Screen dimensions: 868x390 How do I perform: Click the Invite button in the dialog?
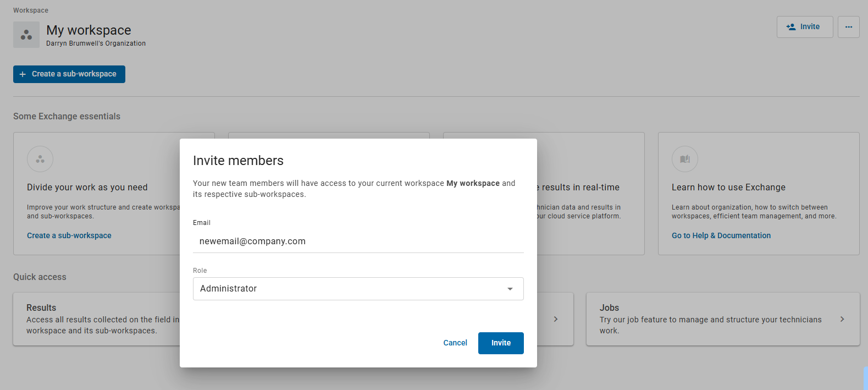pos(501,343)
